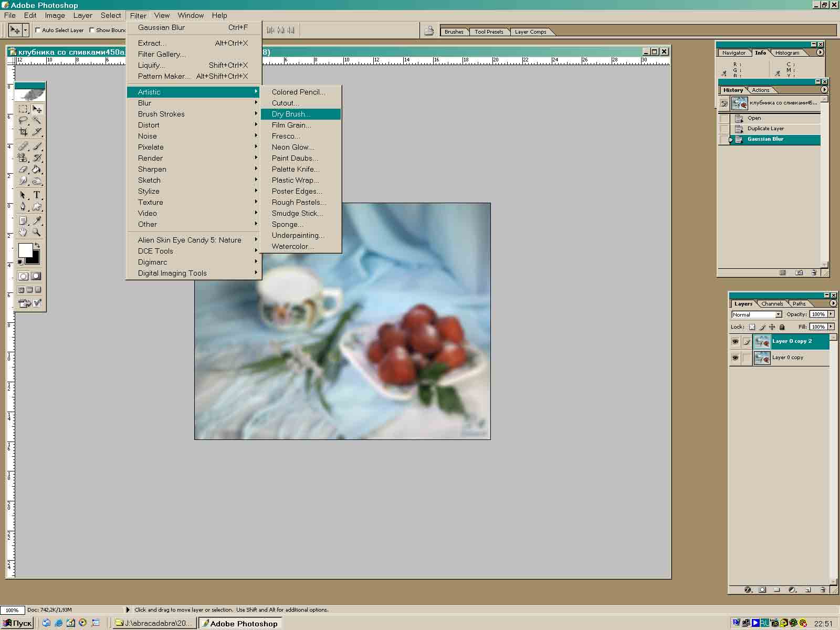Select the Type tool
Image resolution: width=840 pixels, height=630 pixels.
37,195
